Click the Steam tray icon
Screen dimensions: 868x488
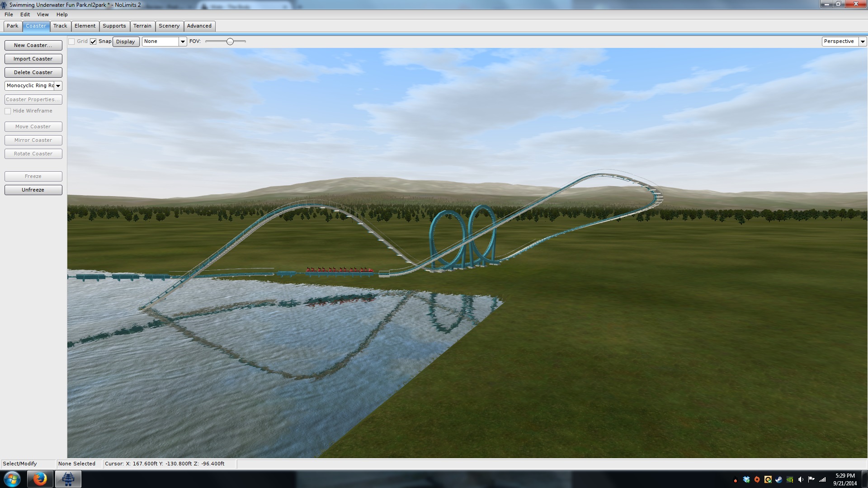(778, 479)
